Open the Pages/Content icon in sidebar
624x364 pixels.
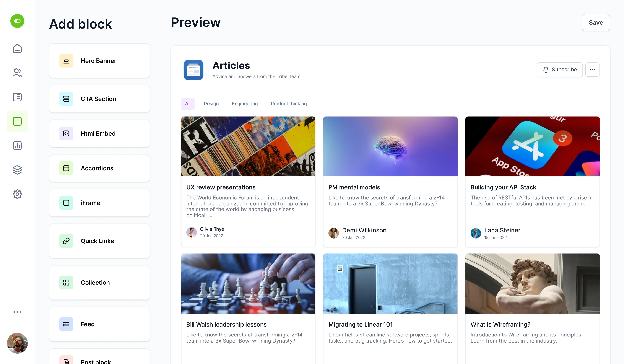pyautogui.click(x=17, y=97)
